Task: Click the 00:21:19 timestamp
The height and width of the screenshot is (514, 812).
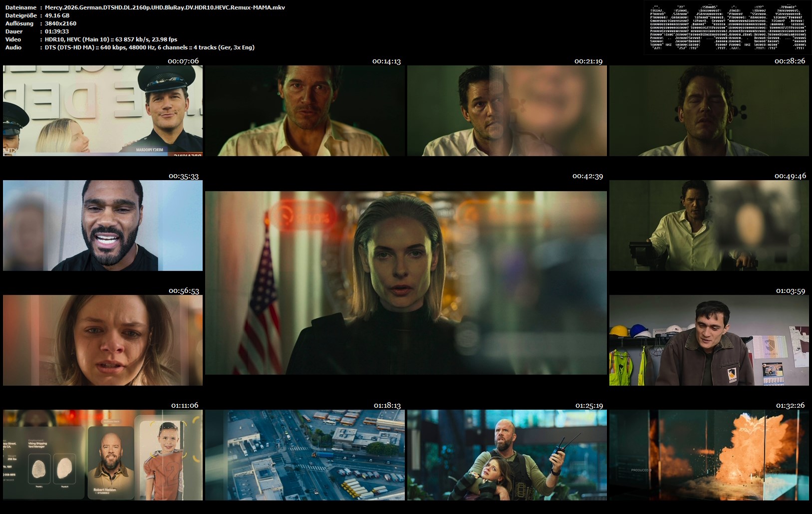Action: 588,61
